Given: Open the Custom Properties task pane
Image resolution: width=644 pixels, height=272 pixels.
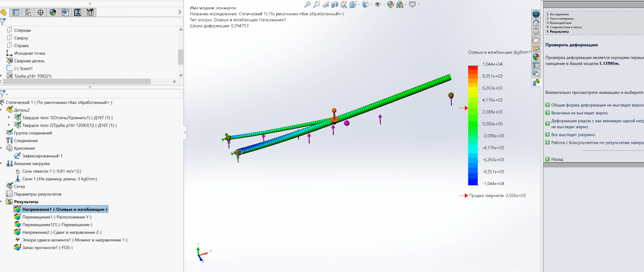Looking at the screenshot, I should [536, 65].
